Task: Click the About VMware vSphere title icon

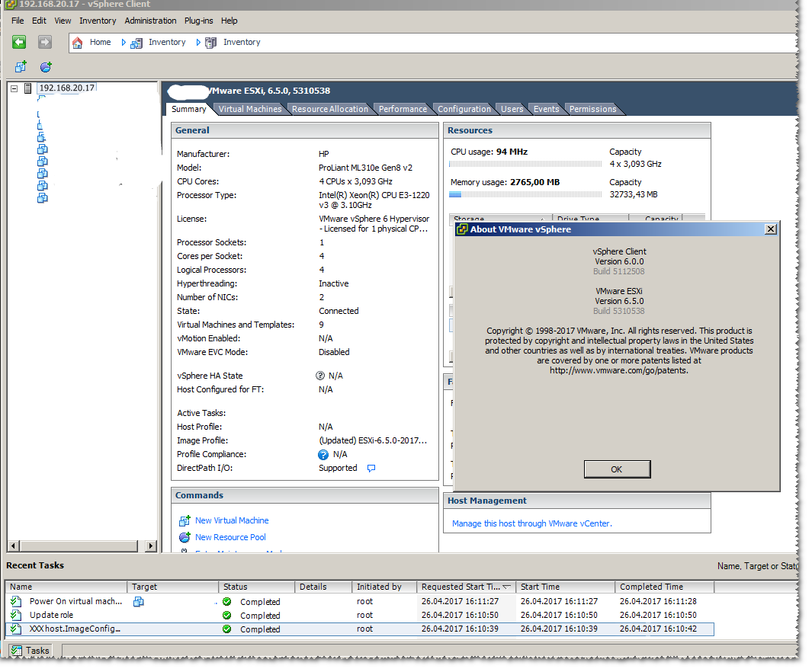Action: (463, 229)
